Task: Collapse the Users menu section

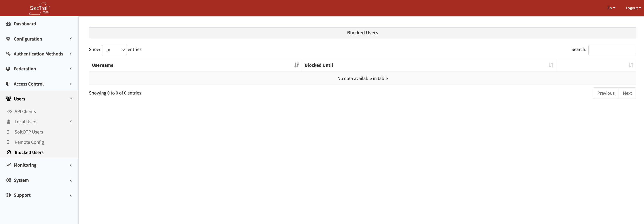Action: tap(39, 99)
